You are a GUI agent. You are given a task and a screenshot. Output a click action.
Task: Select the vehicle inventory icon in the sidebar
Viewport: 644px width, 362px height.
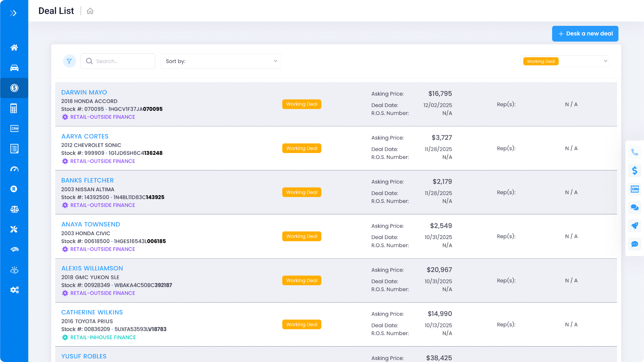click(x=14, y=68)
